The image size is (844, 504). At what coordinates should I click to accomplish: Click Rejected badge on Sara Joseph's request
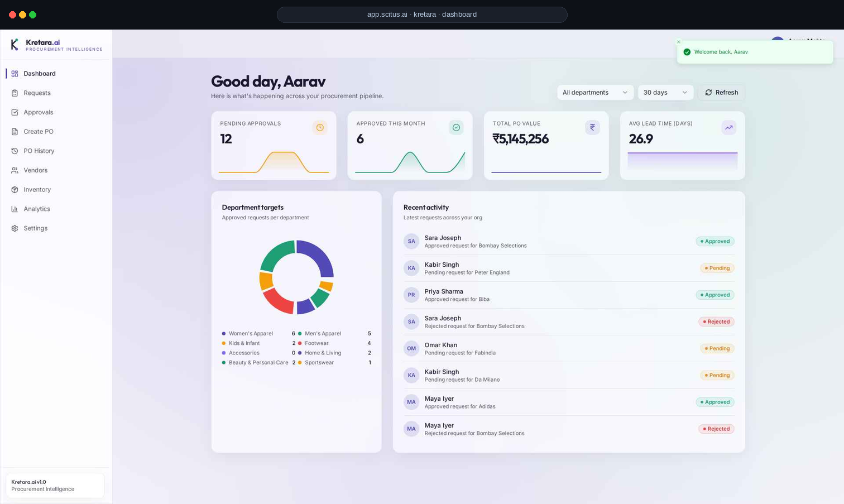click(x=716, y=321)
